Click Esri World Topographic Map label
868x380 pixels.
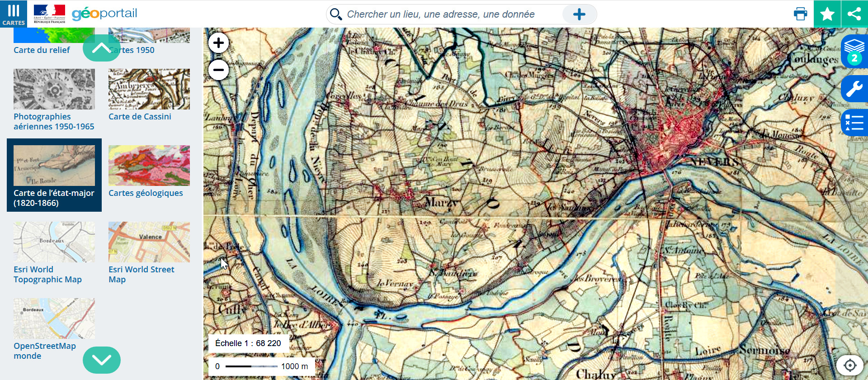[x=47, y=275]
